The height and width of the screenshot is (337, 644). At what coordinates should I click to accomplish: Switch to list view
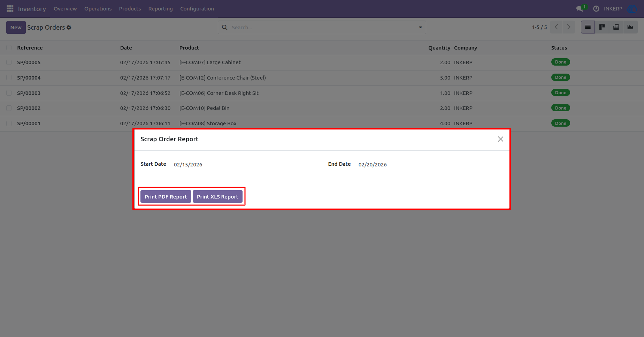588,27
